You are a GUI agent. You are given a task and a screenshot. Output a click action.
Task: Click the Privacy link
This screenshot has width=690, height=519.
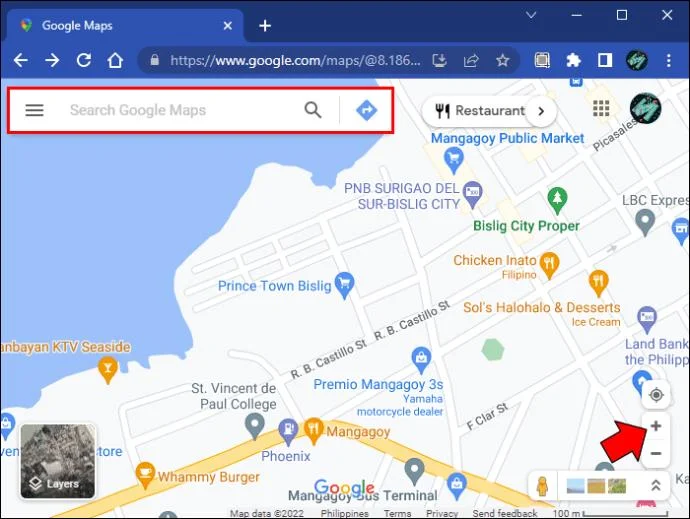click(x=442, y=513)
